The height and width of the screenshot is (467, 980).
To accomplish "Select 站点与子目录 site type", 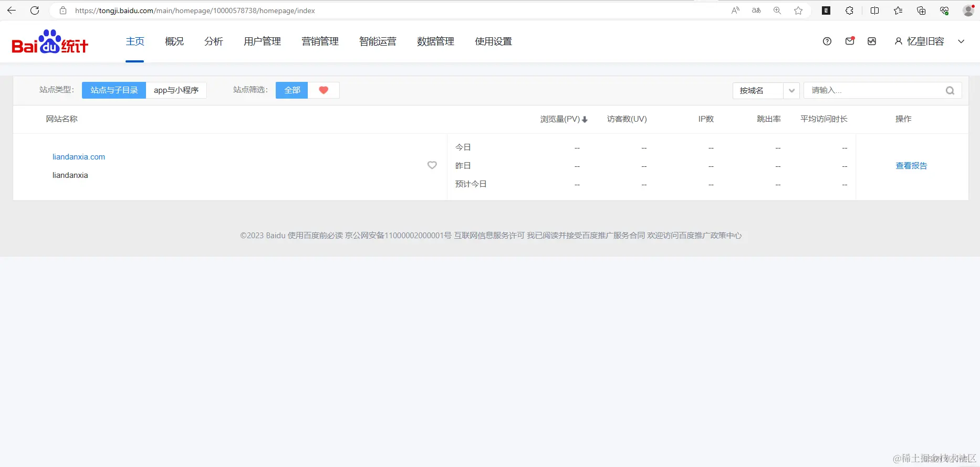I will (114, 90).
